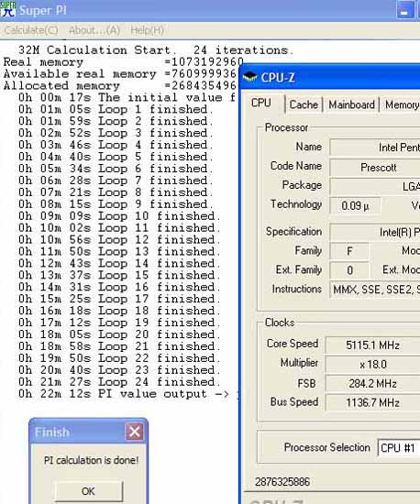
Task: Click the 'Real memory' line
Action: (123, 62)
